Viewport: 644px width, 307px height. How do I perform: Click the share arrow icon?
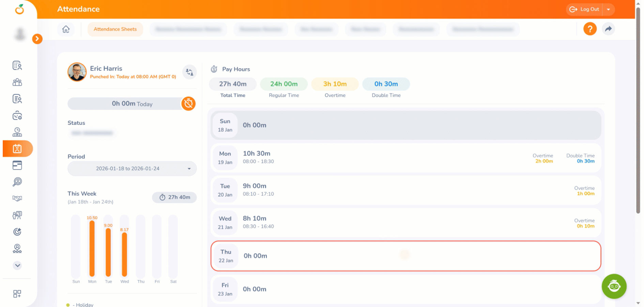[x=608, y=29]
